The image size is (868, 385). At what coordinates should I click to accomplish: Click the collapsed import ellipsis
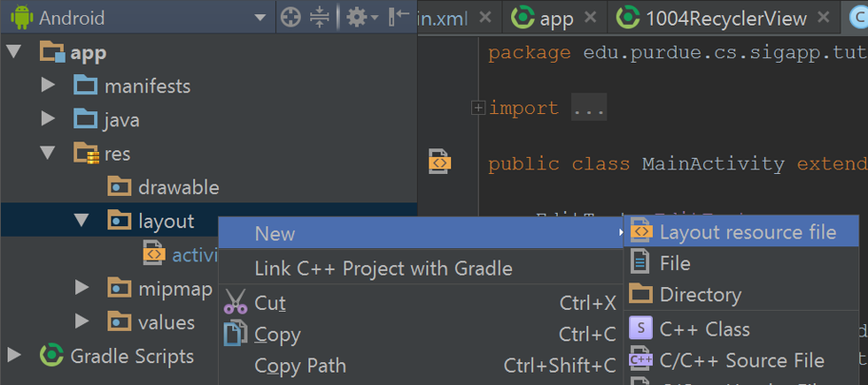589,108
